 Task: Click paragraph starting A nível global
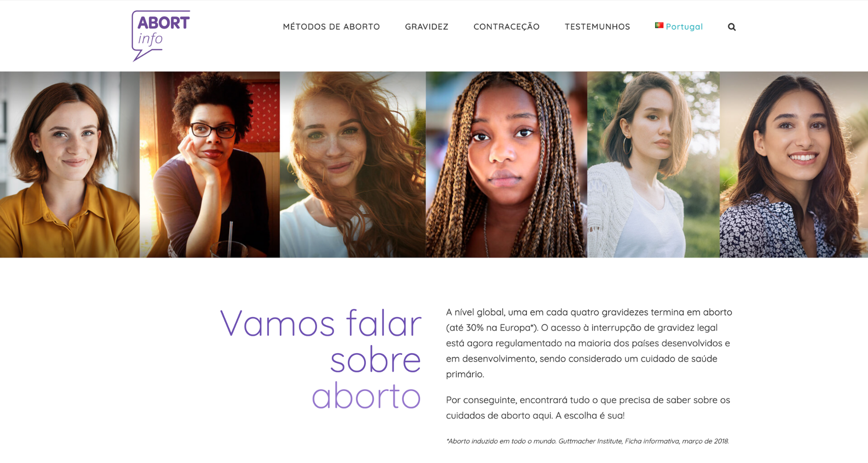(589, 343)
